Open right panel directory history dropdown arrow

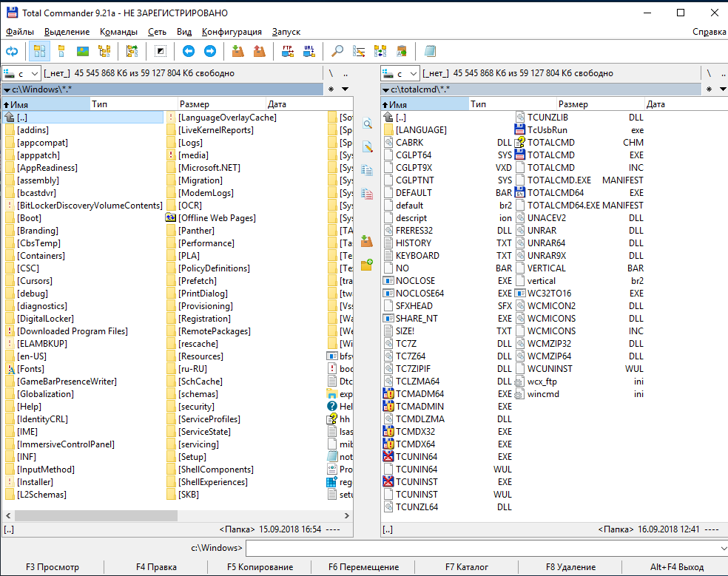click(723, 89)
